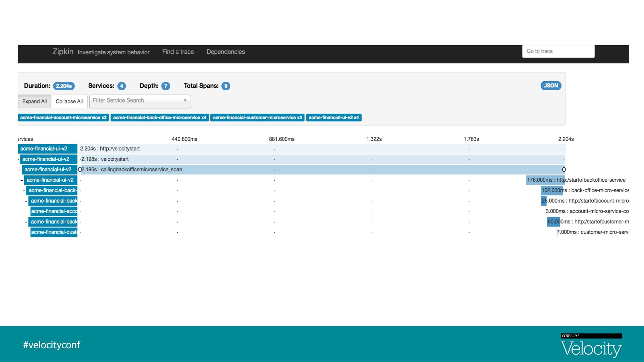Collapse the back-office-micro-service span row
The width and height of the screenshot is (644, 362).
point(24,191)
